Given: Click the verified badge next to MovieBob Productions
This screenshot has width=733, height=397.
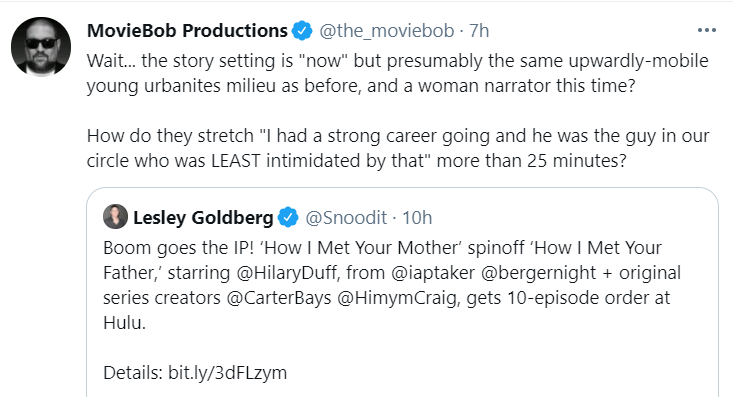Looking at the screenshot, I should [302, 31].
